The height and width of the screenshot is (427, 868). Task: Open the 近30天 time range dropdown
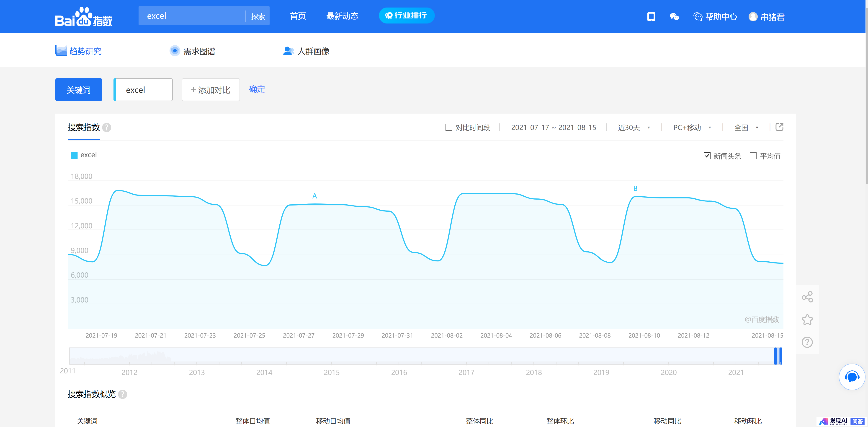(634, 128)
